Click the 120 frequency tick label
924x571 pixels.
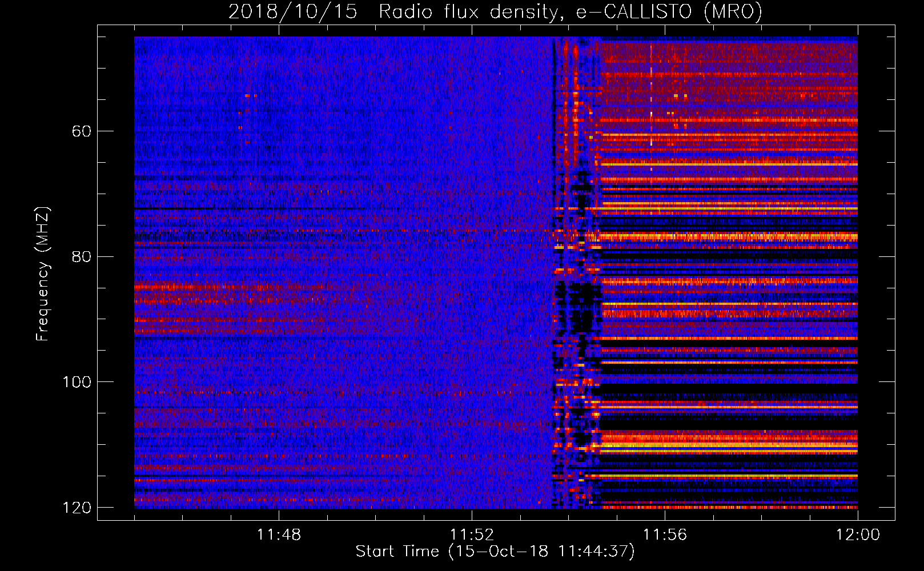click(77, 508)
